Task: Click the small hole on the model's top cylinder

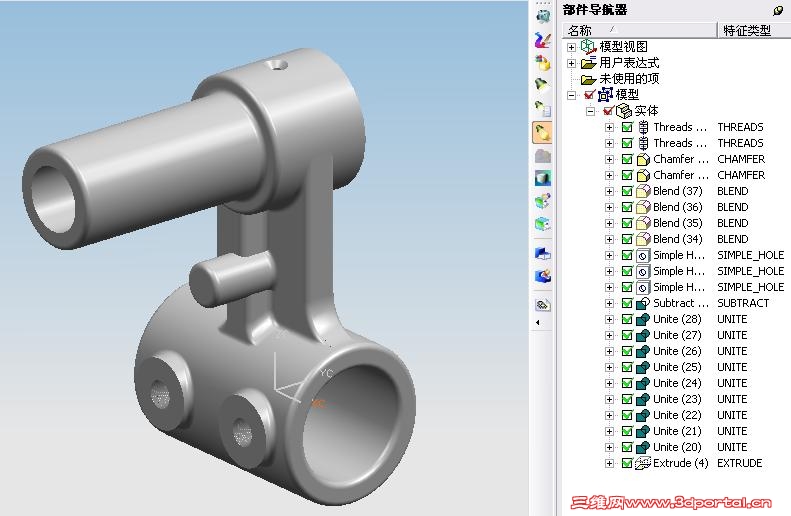Action: 276,65
